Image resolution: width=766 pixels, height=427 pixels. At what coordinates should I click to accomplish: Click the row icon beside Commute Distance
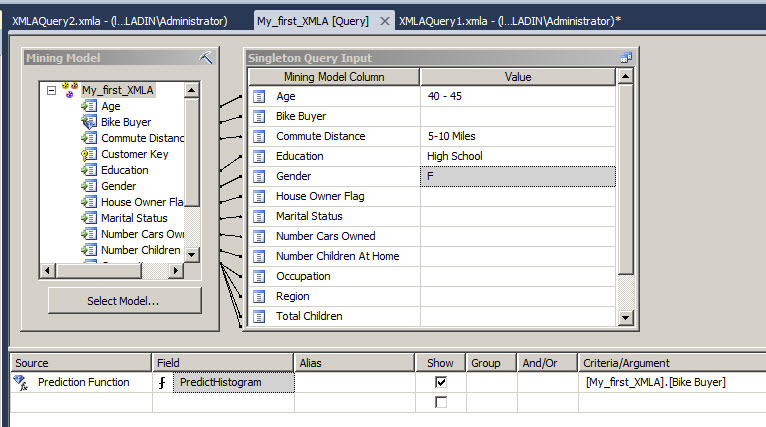tap(259, 136)
